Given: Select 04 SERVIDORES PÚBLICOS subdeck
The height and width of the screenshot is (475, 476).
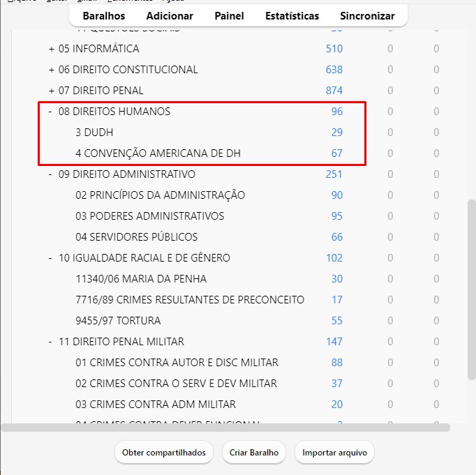Looking at the screenshot, I should tap(136, 237).
